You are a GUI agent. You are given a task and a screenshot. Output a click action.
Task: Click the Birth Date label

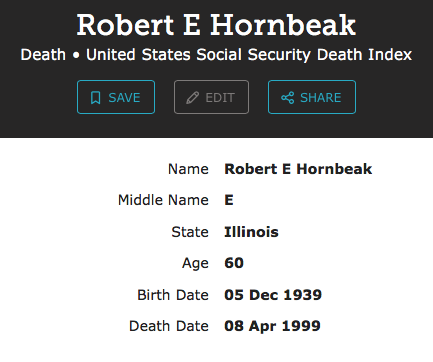[173, 295]
